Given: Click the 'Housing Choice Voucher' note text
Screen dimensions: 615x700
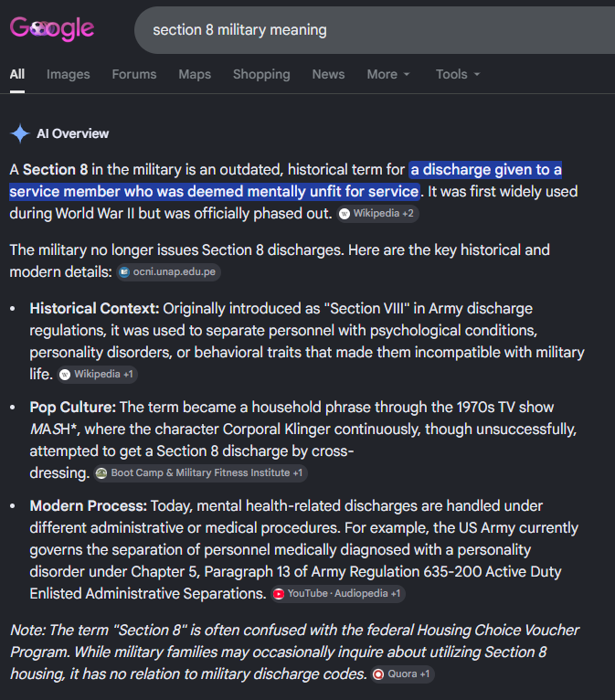Looking at the screenshot, I should point(498,630).
